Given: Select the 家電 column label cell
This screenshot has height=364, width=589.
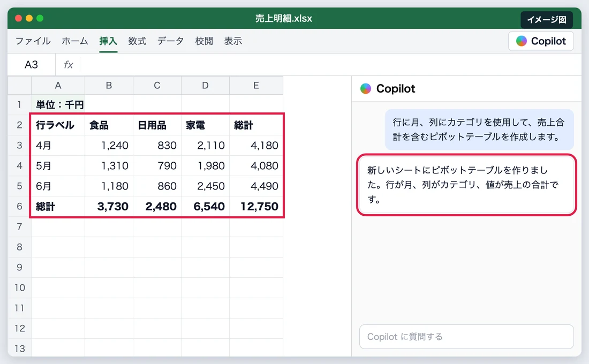Looking at the screenshot, I should coord(205,125).
